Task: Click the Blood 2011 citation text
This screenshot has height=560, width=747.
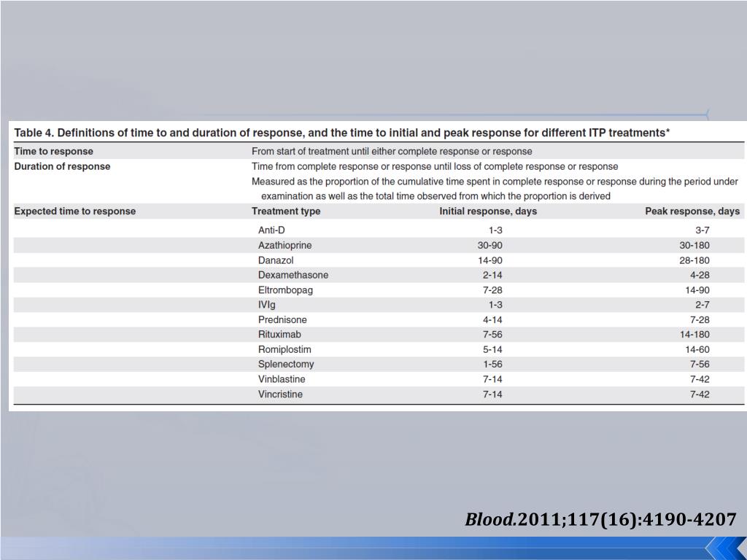Action: [x=600, y=519]
